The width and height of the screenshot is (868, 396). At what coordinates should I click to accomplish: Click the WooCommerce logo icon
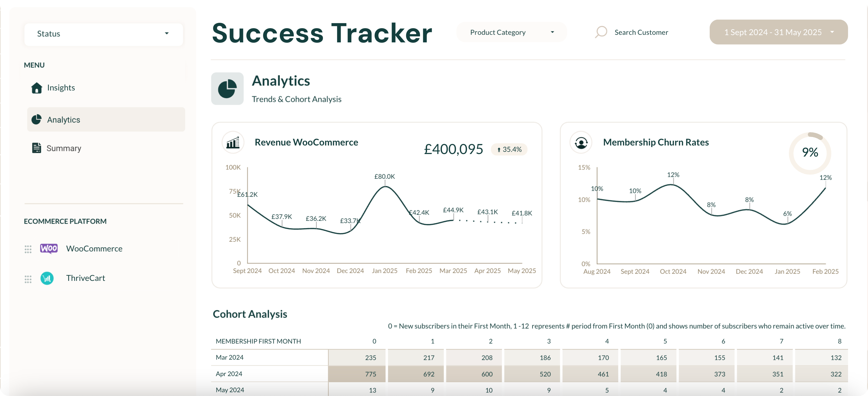tap(49, 249)
